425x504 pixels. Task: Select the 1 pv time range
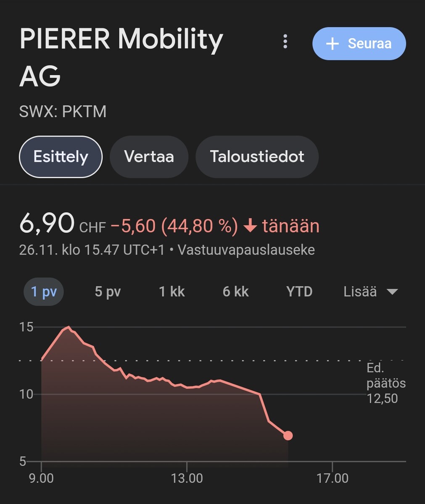(x=44, y=291)
